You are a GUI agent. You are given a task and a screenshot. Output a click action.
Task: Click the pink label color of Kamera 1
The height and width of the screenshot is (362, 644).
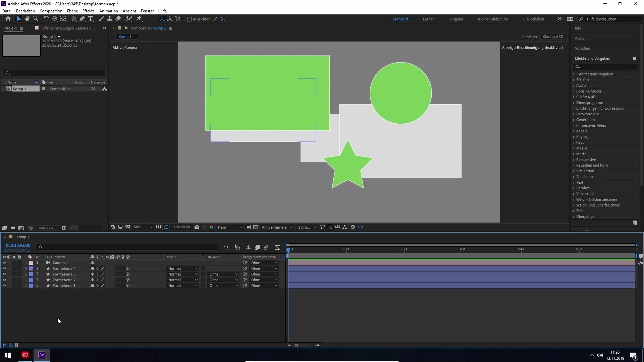coord(31,263)
